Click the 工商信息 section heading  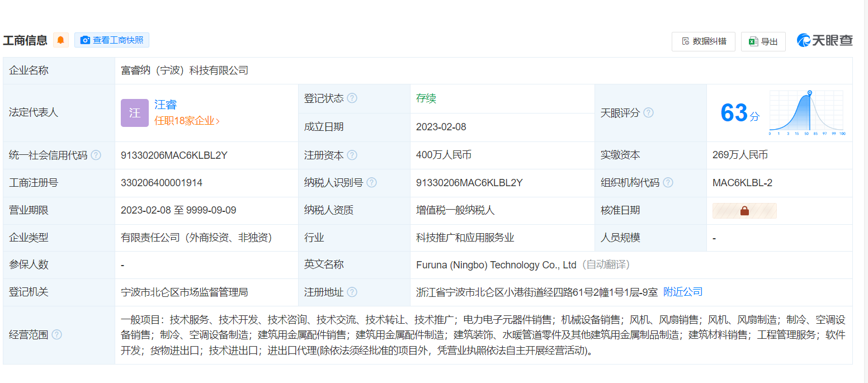point(25,40)
